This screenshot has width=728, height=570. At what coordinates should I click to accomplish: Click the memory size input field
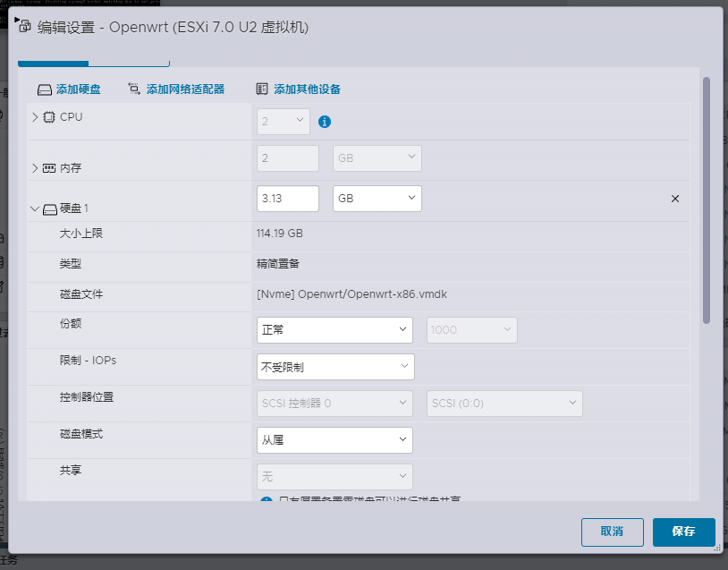288,158
